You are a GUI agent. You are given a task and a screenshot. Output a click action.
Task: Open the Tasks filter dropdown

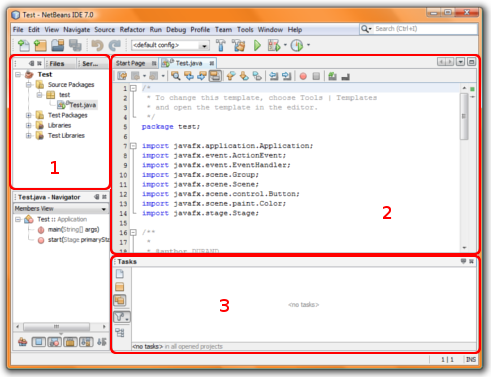tap(122, 317)
